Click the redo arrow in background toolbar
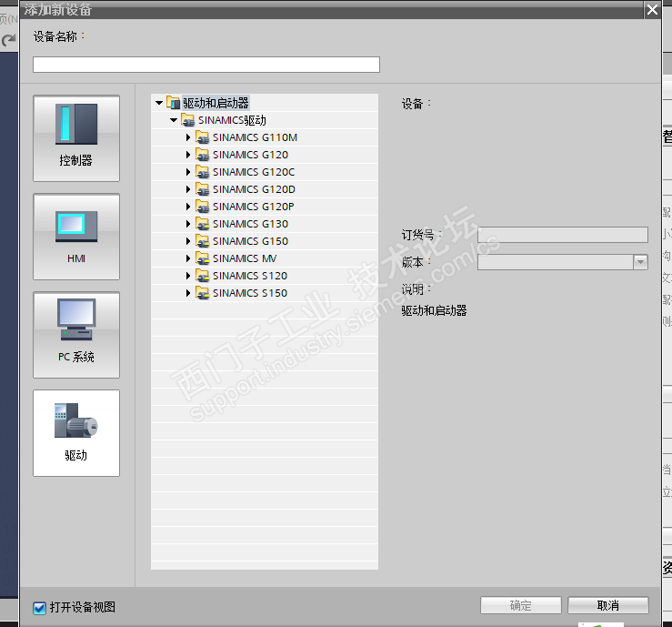The width and height of the screenshot is (672, 627). [x=8, y=41]
